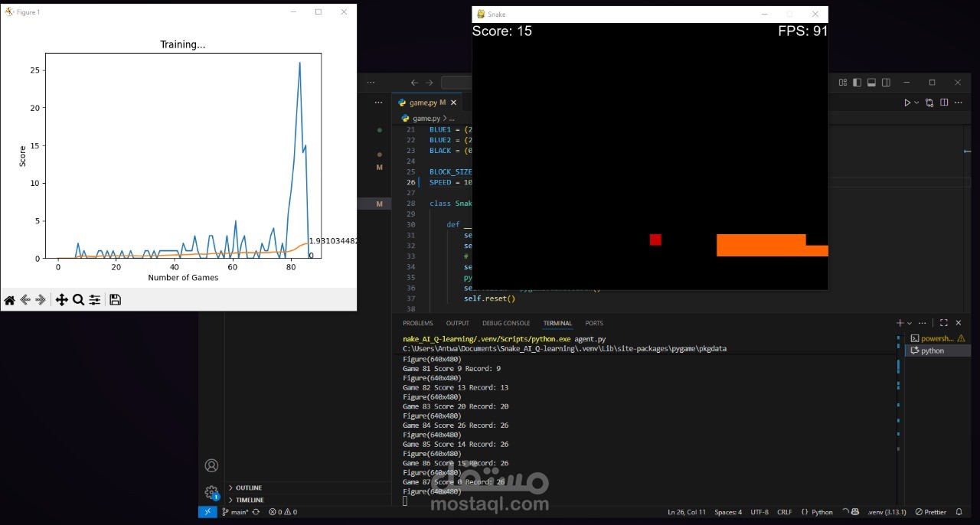Open VS Code Manage gear icon
Screen dimensions: 980x525
click(211, 493)
